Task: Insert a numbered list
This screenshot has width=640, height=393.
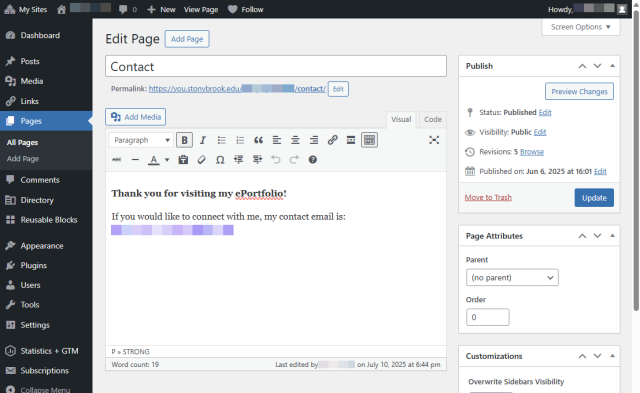Action: pos(240,140)
